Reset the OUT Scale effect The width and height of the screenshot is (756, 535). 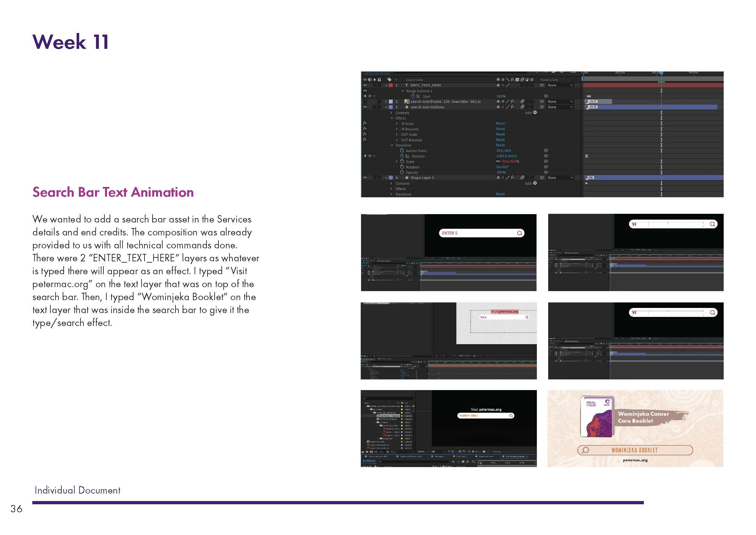pos(500,134)
